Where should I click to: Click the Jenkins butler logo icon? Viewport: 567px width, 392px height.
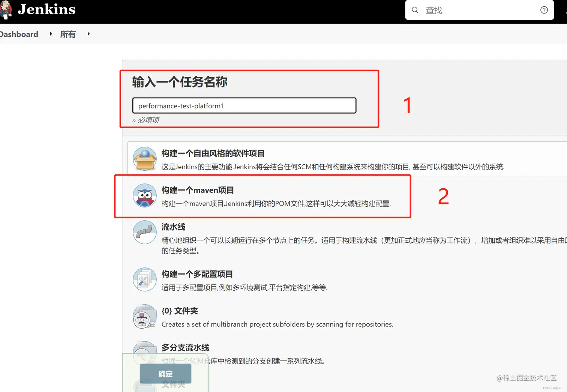[6, 10]
